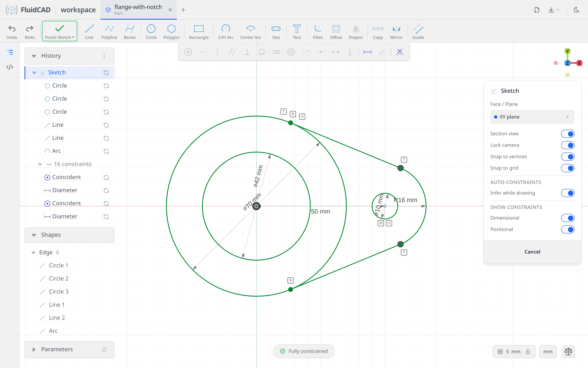Collapse the History panel

click(x=34, y=56)
